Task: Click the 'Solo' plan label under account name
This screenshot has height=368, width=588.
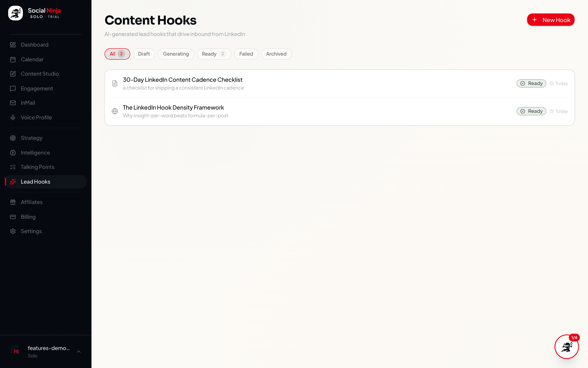Action: tap(32, 356)
